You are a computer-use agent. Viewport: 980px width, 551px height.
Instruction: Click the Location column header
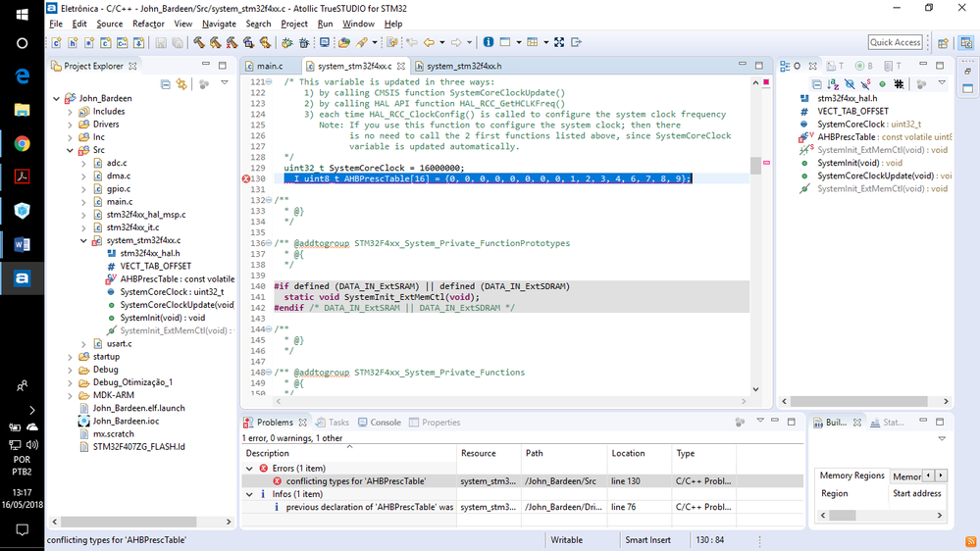point(628,454)
